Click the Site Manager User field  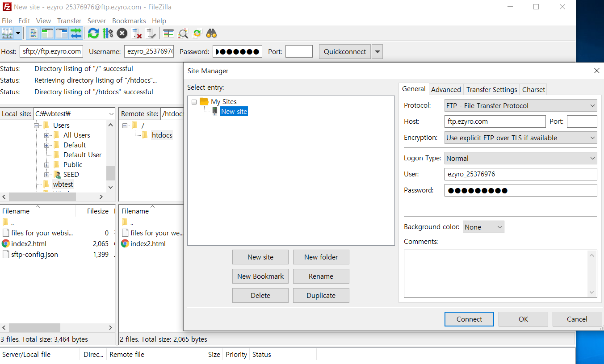(x=521, y=174)
